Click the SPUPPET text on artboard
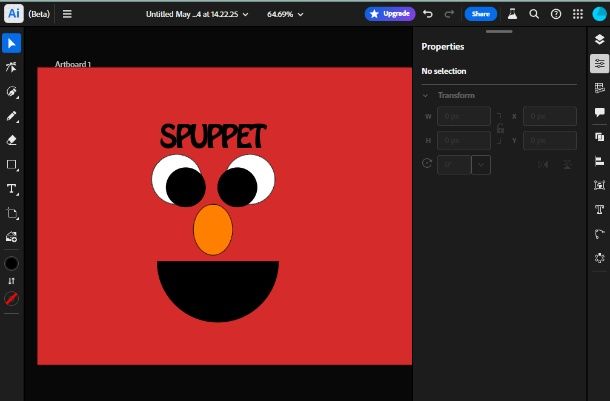 point(213,136)
